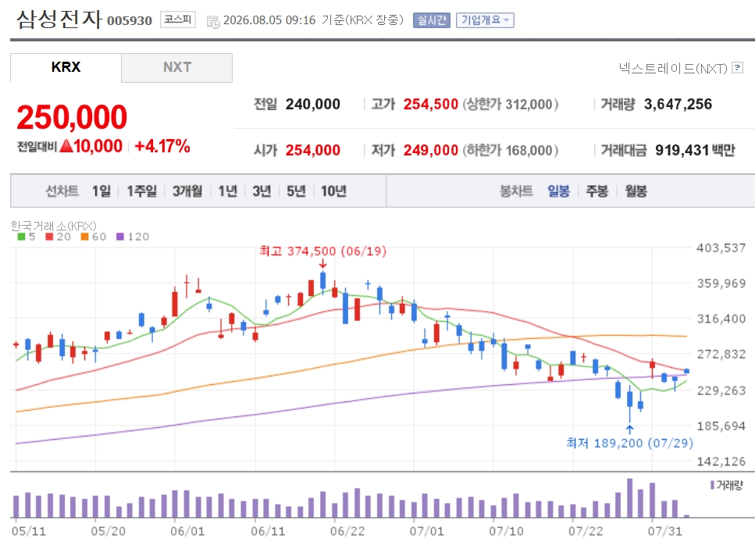Screen dimensions: 755x560
Task: Click the green 5-day moving average legend
Action: (27, 237)
